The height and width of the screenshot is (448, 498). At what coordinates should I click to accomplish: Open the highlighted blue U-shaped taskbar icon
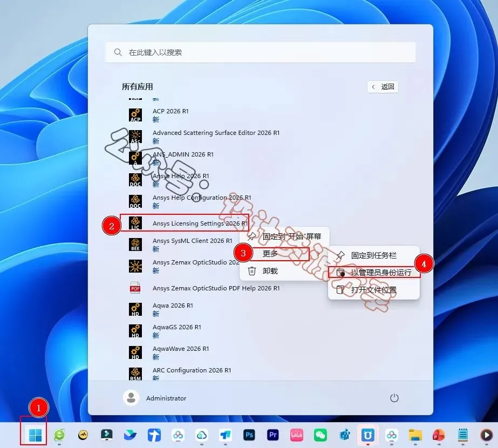click(x=368, y=435)
